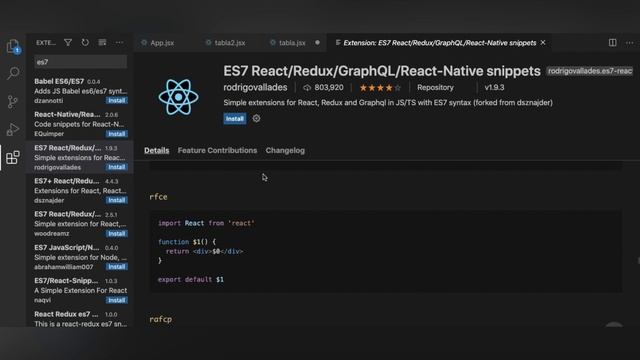Click the rodrigovallades.es7-reac identifier badge
This screenshot has width=640, height=360.
coord(590,71)
